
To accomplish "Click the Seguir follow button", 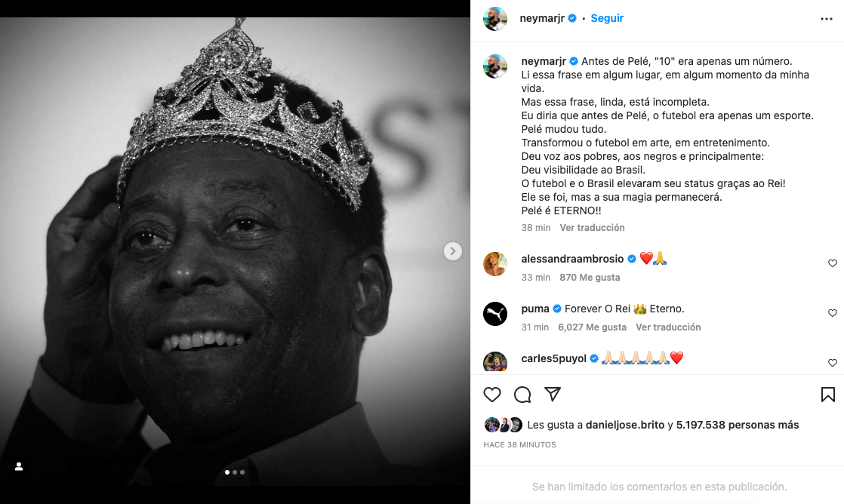I will click(607, 18).
